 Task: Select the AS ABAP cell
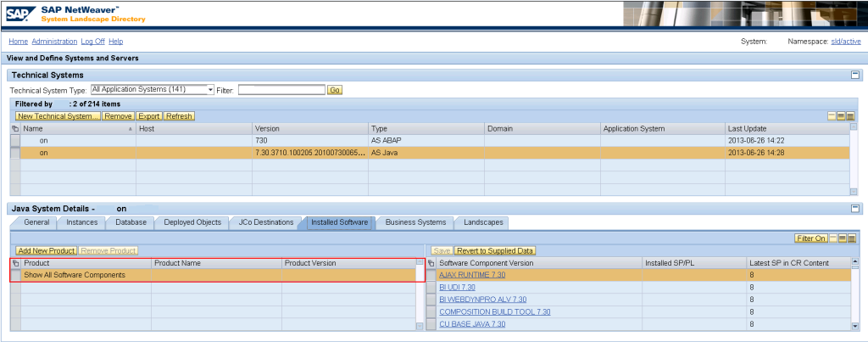pos(426,141)
